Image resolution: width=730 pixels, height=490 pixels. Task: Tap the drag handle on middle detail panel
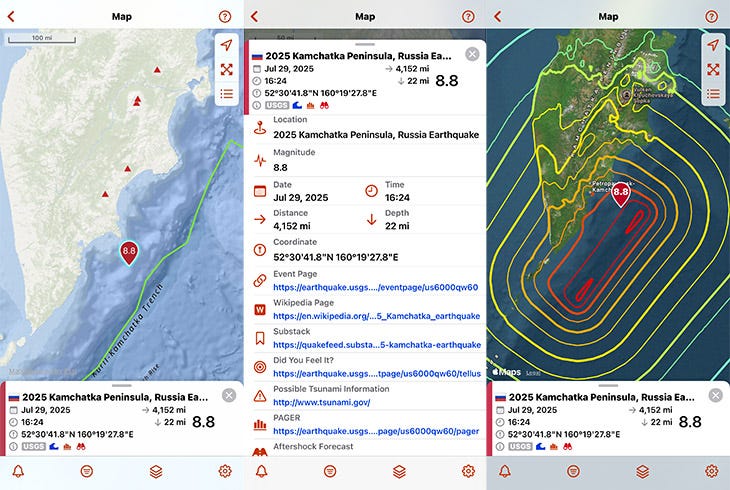click(365, 44)
